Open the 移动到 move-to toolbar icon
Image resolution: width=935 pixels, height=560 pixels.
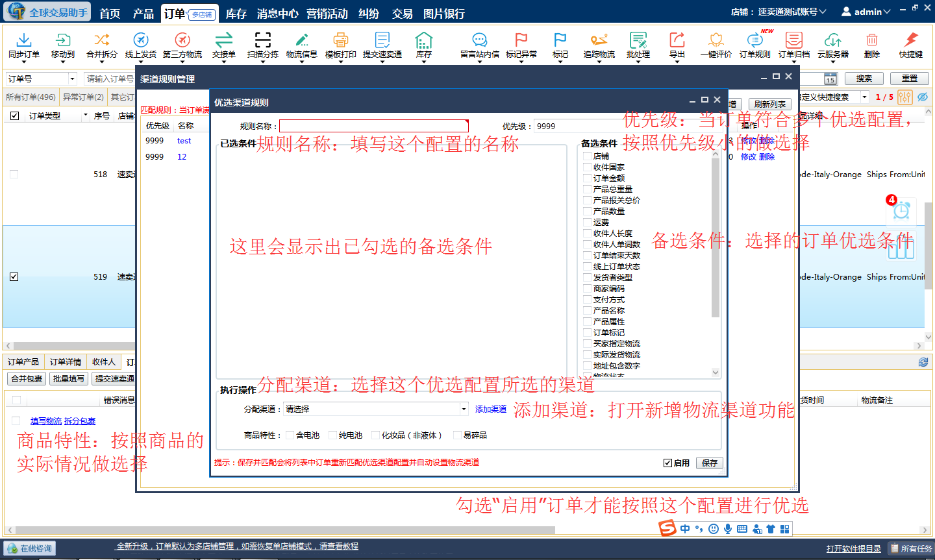(x=63, y=40)
